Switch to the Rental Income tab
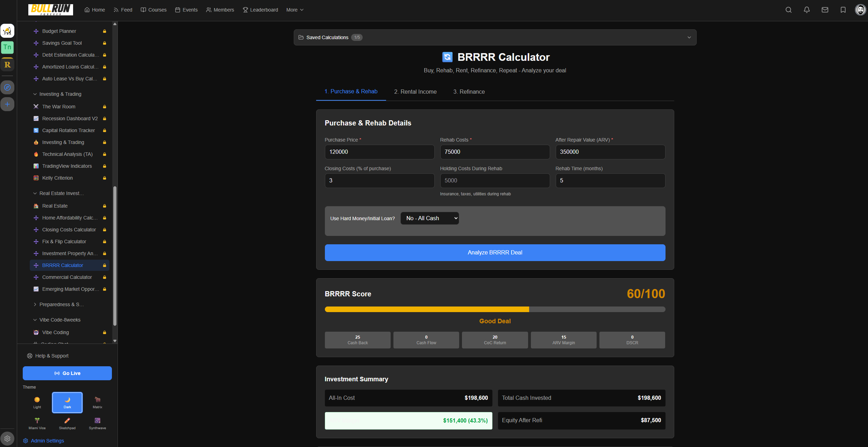868x447 pixels. click(x=415, y=92)
